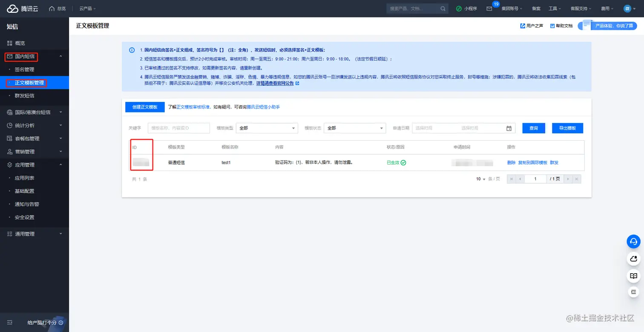This screenshot has width=644, height=332.
Task: Open the 正文模板审核标准 link
Action: point(193,107)
